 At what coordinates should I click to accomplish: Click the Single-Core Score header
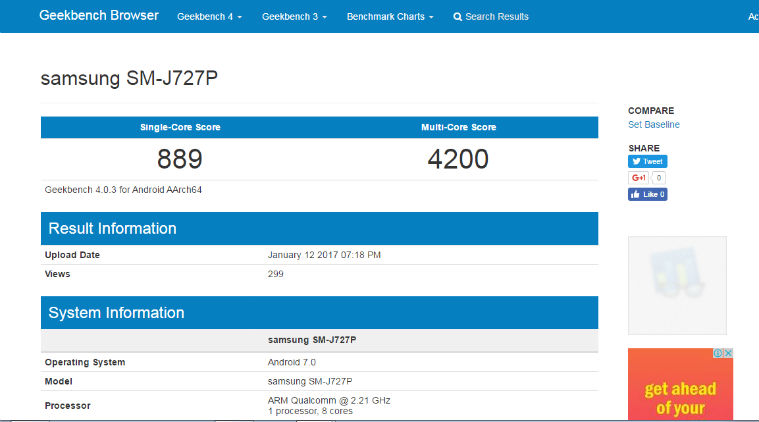[180, 127]
